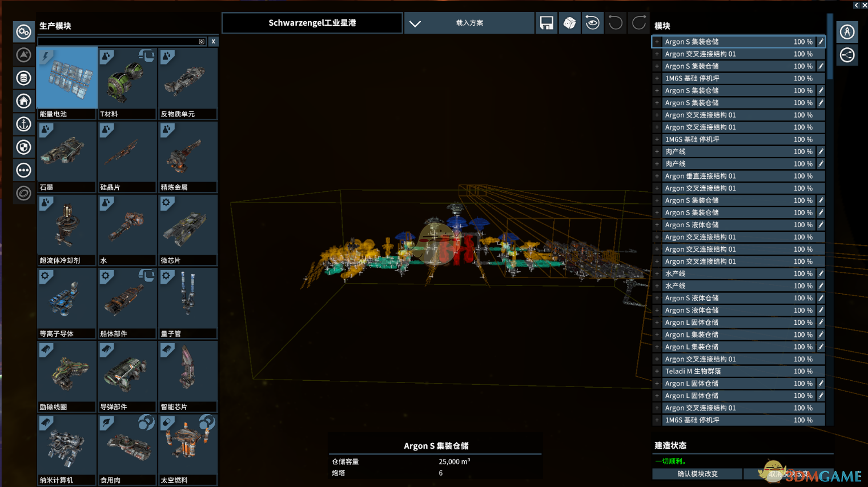
Task: Click the 仓储容量 25,000 m³ value
Action: click(454, 461)
